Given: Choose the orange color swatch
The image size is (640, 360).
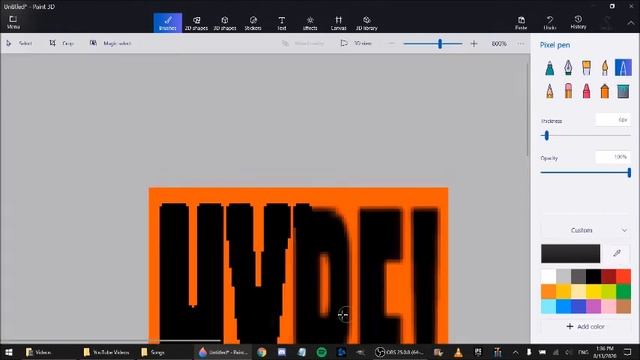Looking at the screenshot, I should click(x=549, y=291).
